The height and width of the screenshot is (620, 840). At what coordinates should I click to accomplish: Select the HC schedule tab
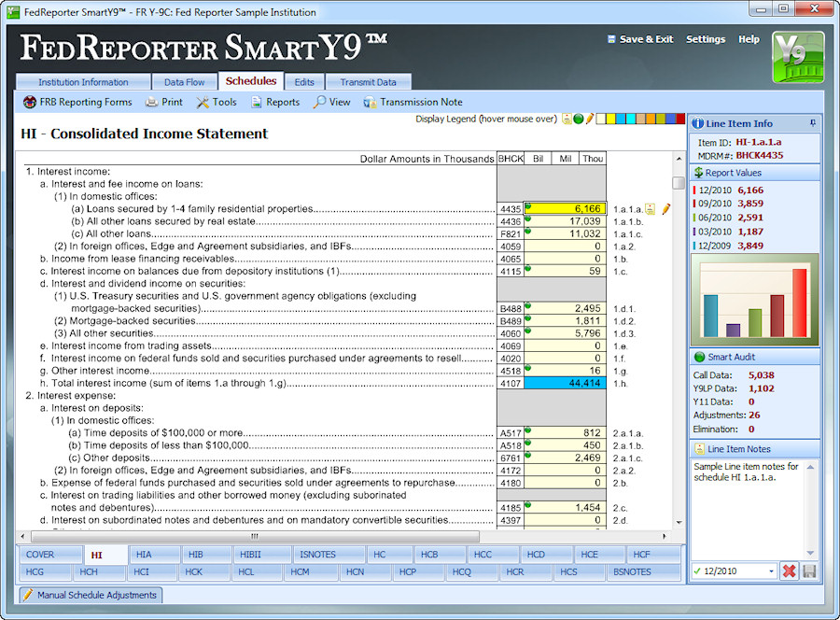point(389,555)
